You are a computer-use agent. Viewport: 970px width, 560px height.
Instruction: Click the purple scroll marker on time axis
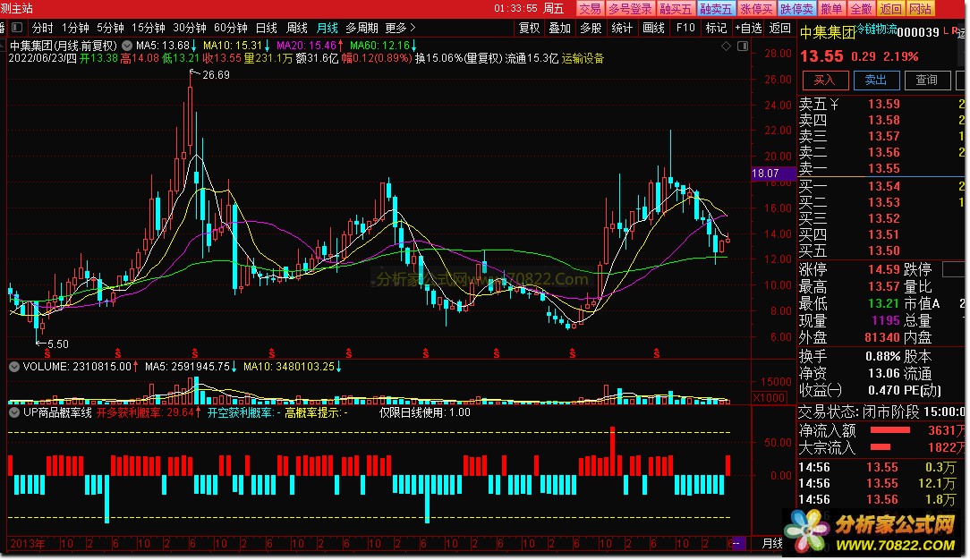[x=739, y=543]
